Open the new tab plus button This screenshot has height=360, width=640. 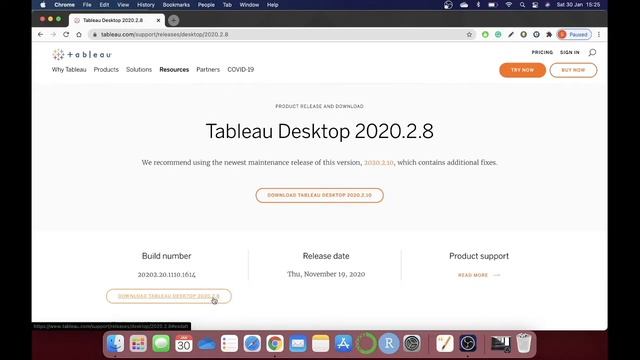click(x=173, y=20)
